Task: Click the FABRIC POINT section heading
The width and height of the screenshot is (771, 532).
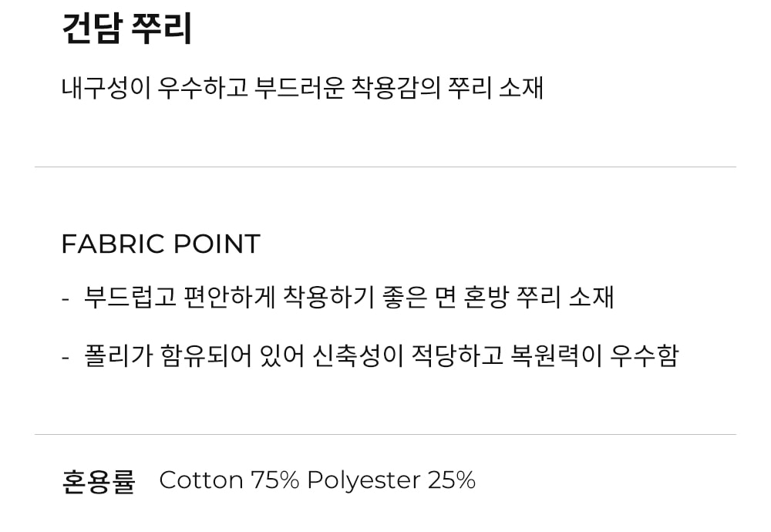Action: pos(160,244)
